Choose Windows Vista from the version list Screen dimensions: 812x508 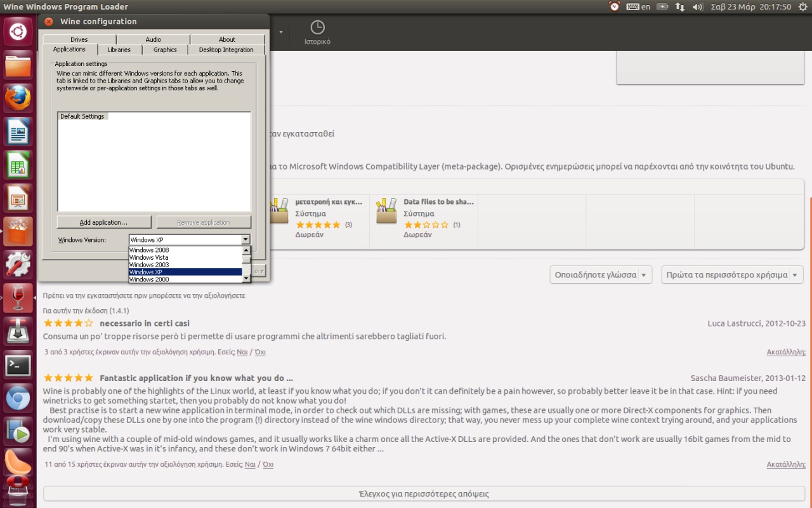coord(185,257)
